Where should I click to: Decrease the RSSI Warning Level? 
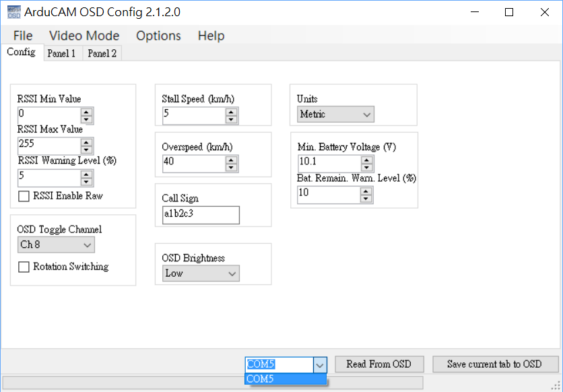(x=86, y=182)
